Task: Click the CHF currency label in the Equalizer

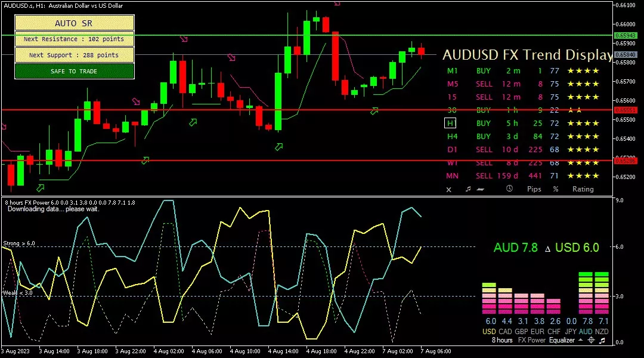Action: tap(553, 332)
